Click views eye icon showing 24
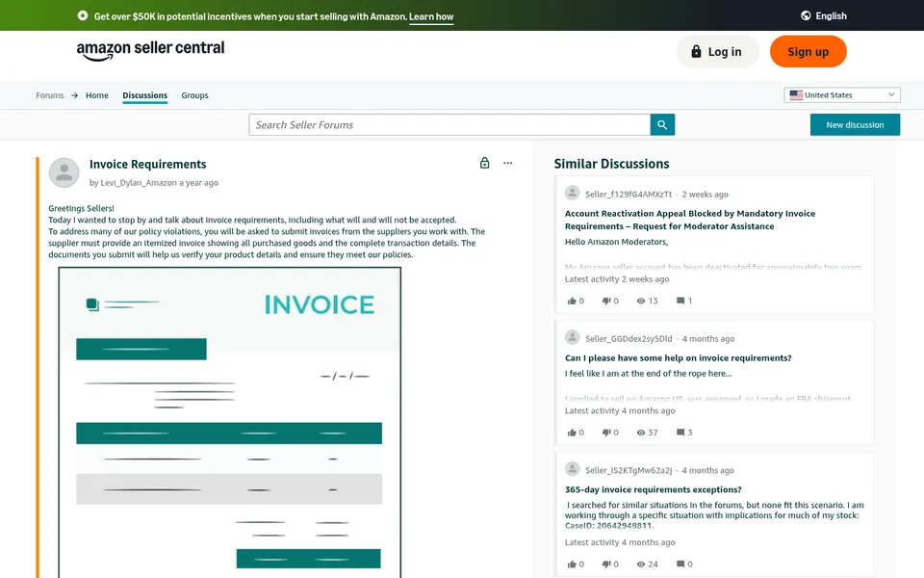The image size is (924, 578). (641, 564)
